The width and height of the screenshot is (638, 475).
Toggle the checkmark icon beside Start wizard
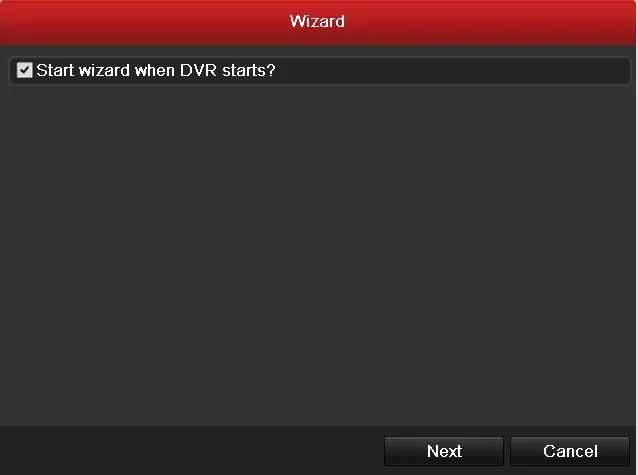[24, 70]
